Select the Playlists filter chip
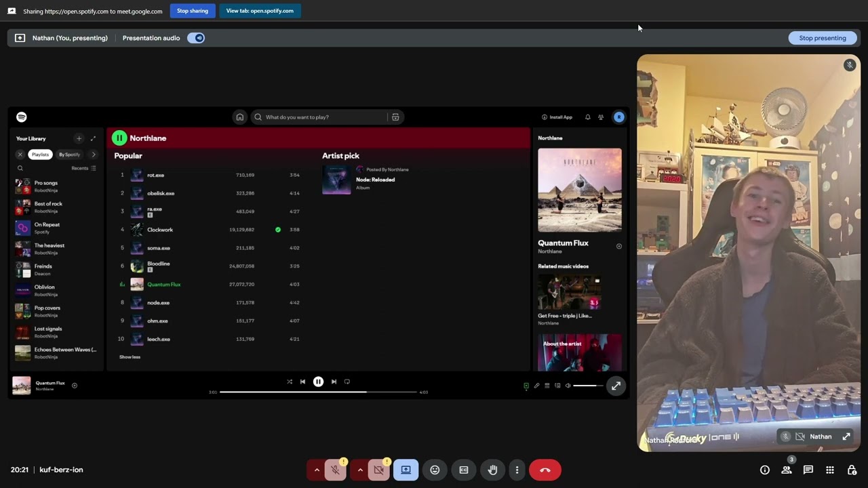Image resolution: width=868 pixels, height=488 pixels. (x=40, y=155)
